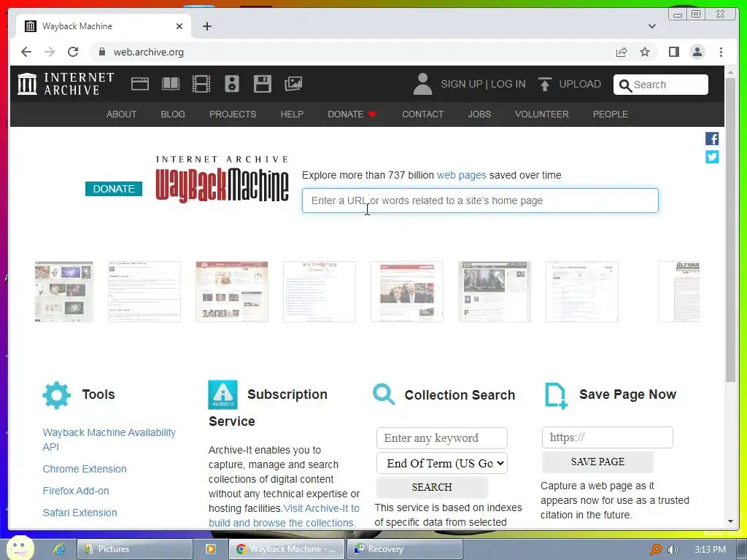Open the HELP menu item
The height and width of the screenshot is (560, 747).
292,114
